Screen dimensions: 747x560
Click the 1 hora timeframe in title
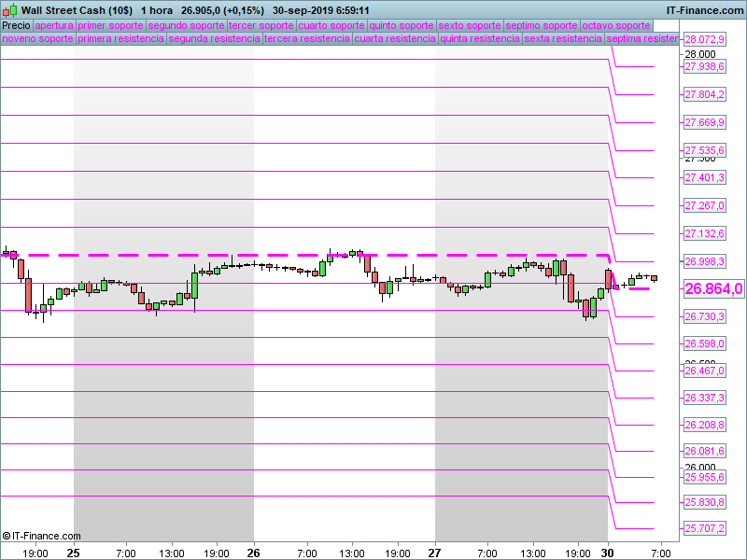click(157, 9)
